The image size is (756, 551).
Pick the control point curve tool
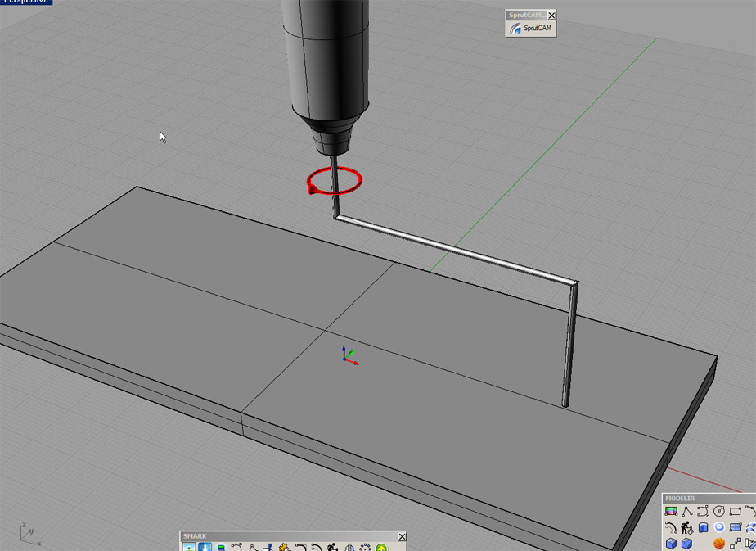[x=703, y=512]
